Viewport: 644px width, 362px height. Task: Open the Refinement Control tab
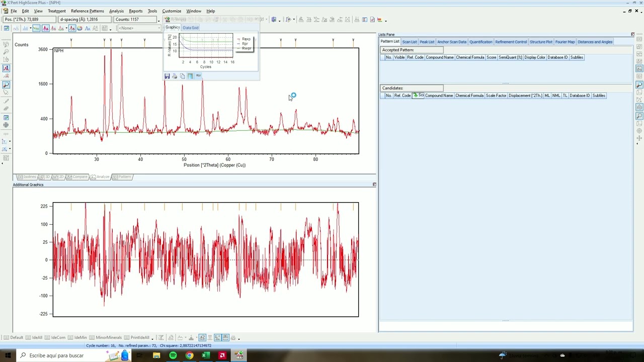pos(511,42)
